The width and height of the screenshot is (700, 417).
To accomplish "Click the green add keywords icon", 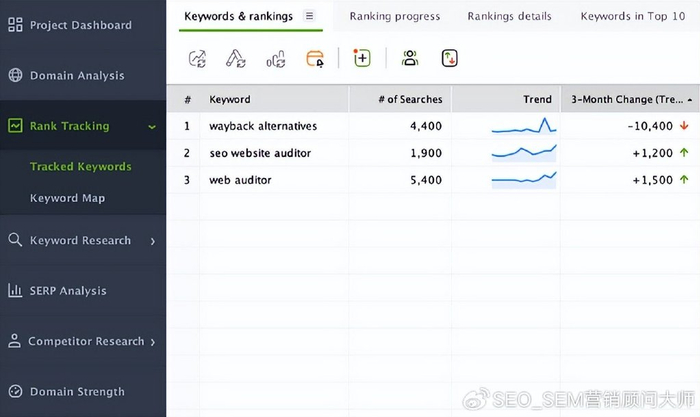I will pyautogui.click(x=362, y=59).
